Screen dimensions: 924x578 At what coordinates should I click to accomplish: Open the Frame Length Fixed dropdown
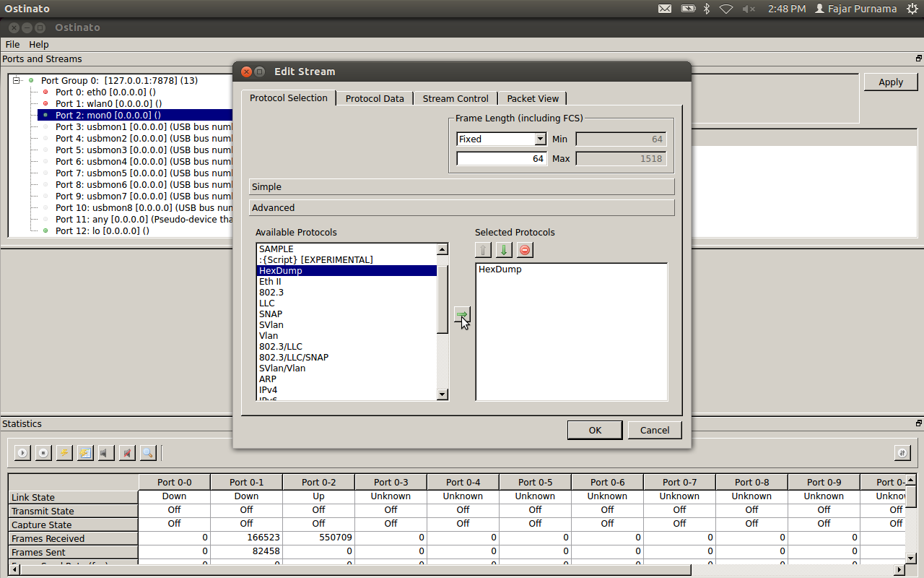[502, 139]
